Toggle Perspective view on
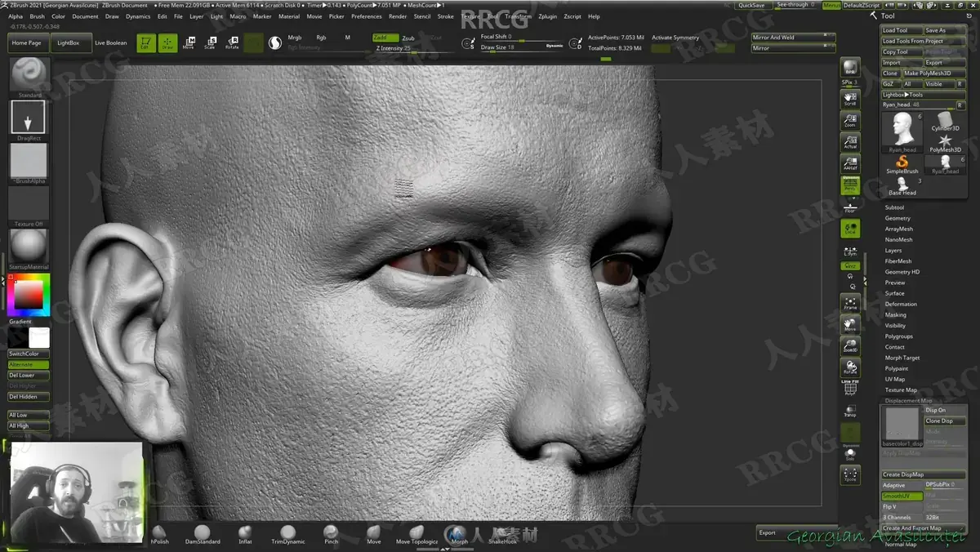The height and width of the screenshot is (552, 980). (x=850, y=185)
